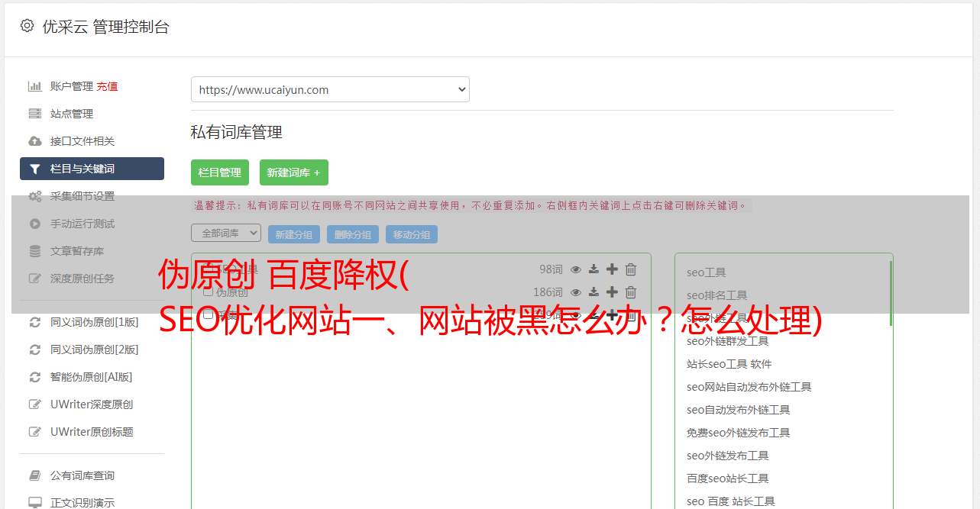View the 186词 伪原创 library via eye icon

tap(576, 292)
